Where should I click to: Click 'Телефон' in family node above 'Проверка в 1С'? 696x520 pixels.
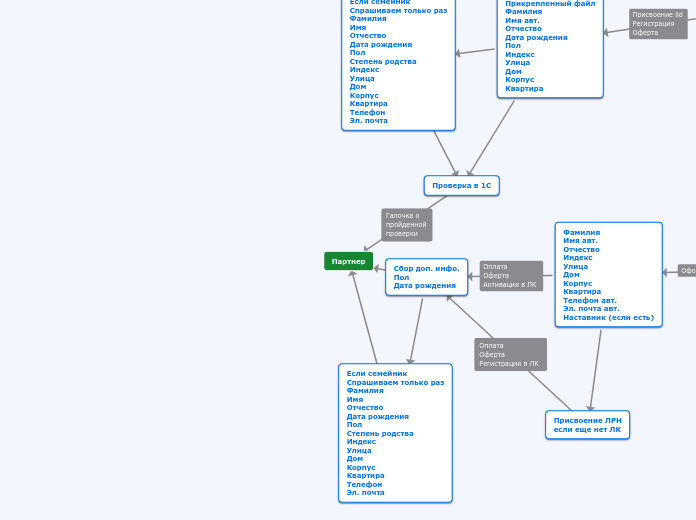[368, 112]
